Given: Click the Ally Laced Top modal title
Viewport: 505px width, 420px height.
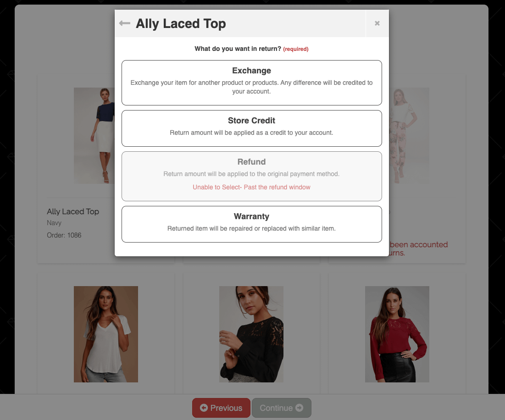Looking at the screenshot, I should pyautogui.click(x=181, y=23).
